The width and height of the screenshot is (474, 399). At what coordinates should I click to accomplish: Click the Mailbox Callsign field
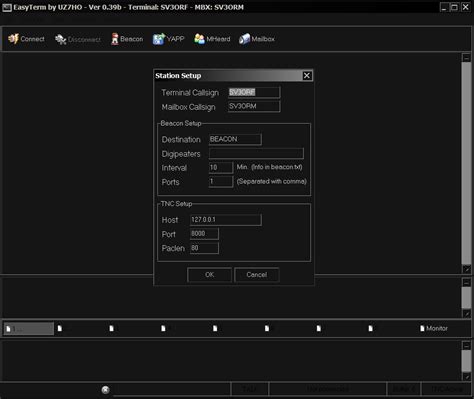coord(254,106)
